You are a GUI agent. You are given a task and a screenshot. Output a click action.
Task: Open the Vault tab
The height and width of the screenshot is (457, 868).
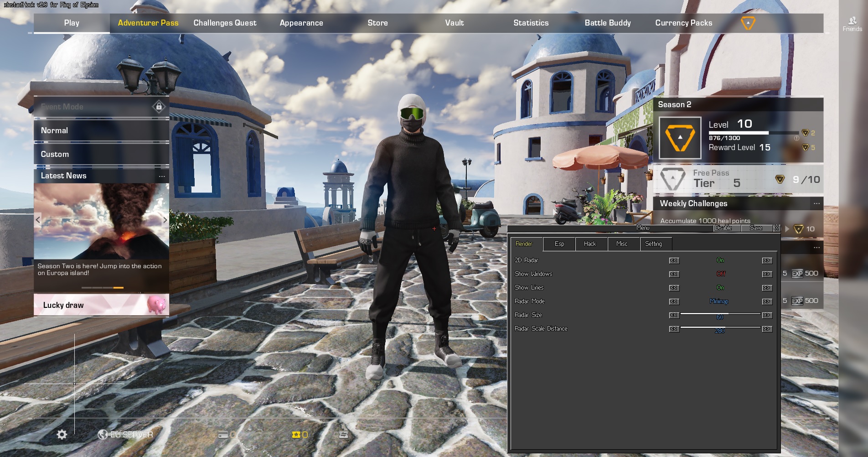[455, 23]
